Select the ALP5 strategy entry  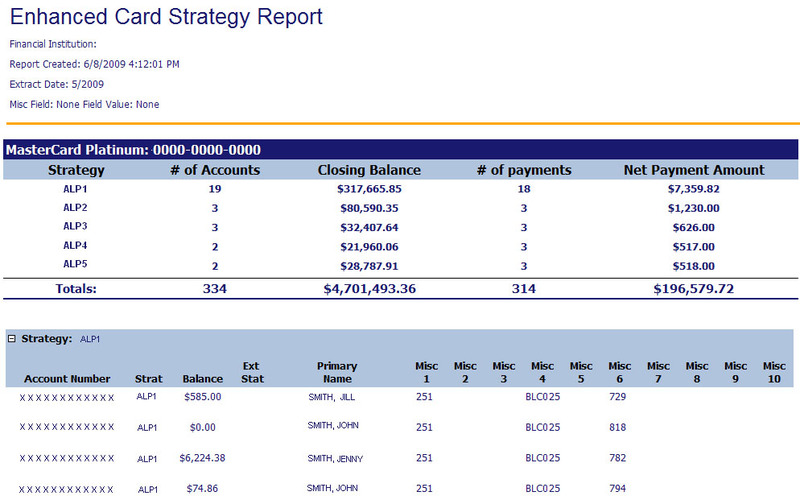tap(76, 264)
